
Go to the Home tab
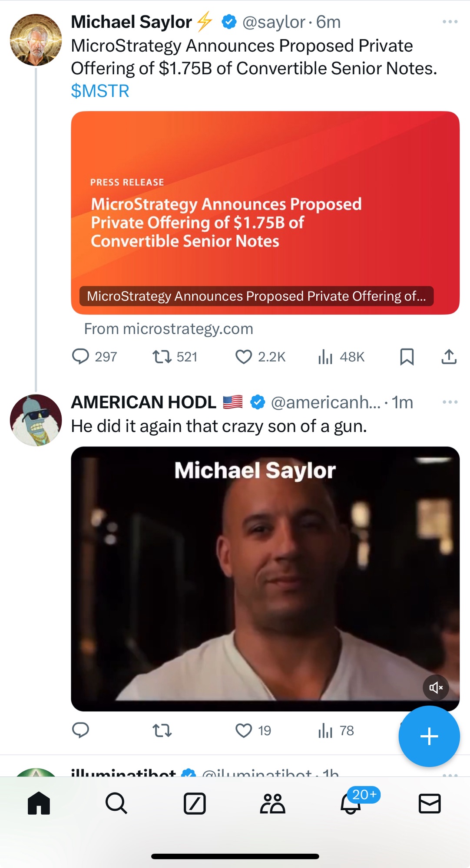tap(39, 803)
